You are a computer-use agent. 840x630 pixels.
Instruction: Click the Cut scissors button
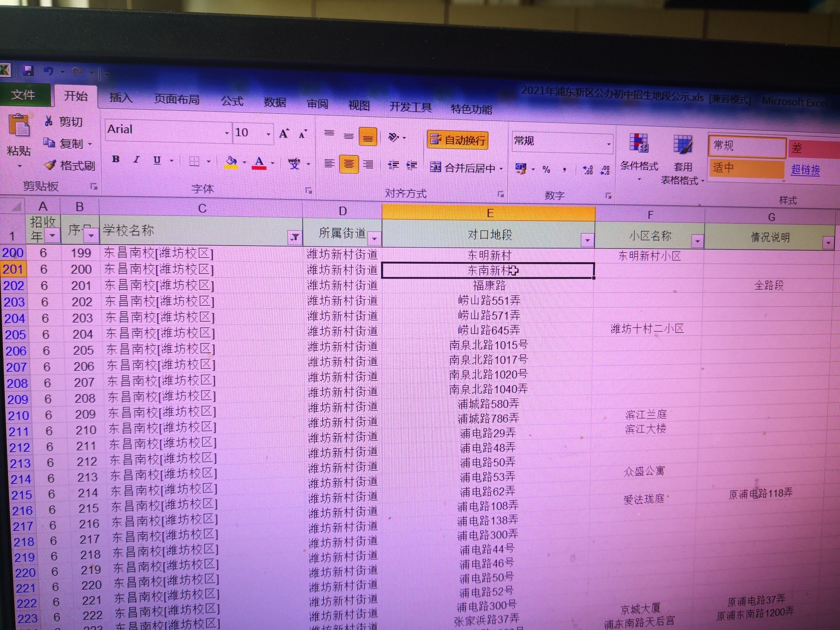point(64,122)
